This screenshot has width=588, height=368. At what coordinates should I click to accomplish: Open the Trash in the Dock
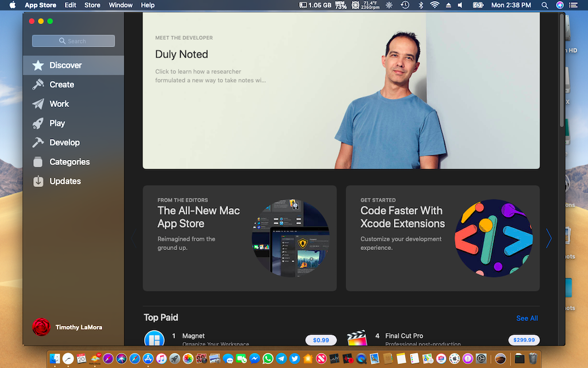pos(533,359)
